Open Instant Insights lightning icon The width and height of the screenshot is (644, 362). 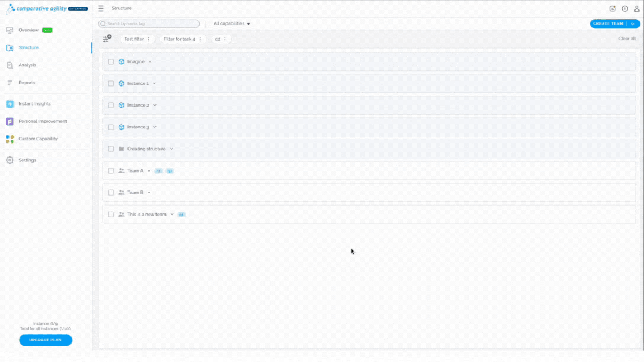(x=10, y=104)
